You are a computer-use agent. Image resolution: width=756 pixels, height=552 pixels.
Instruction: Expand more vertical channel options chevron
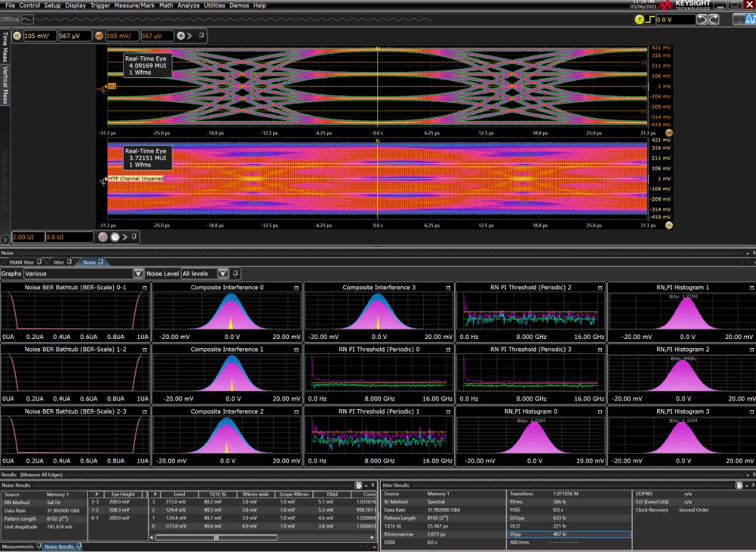pos(190,35)
